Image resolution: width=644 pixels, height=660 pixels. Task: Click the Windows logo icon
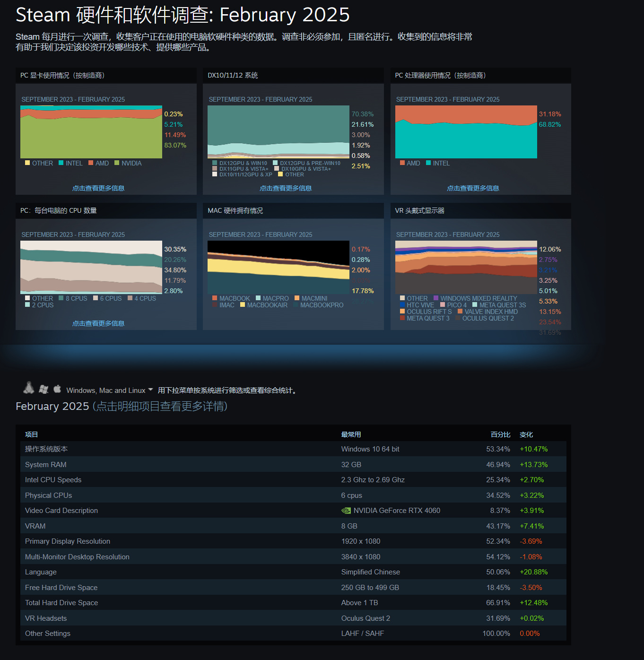pos(44,389)
